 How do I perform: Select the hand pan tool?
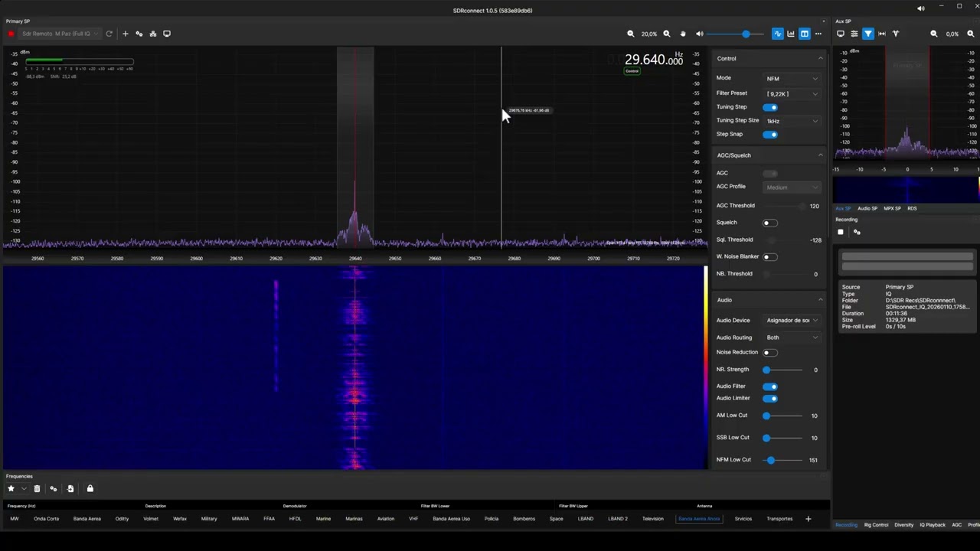[683, 34]
